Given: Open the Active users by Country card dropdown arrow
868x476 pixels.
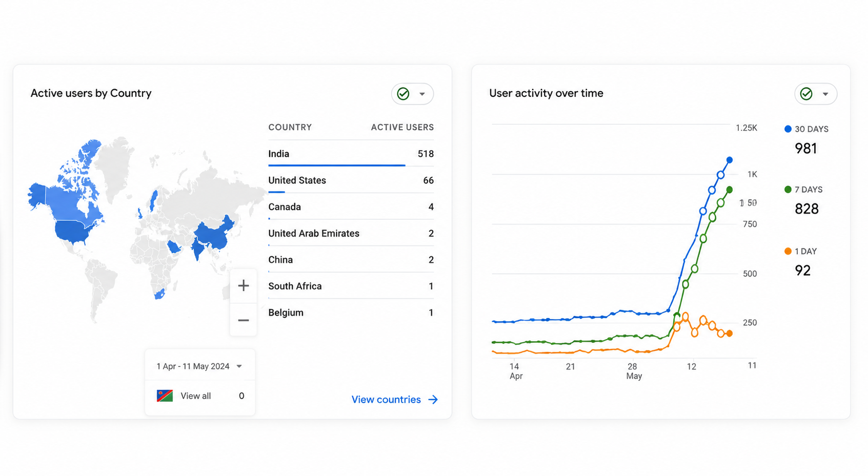Looking at the screenshot, I should tap(422, 94).
